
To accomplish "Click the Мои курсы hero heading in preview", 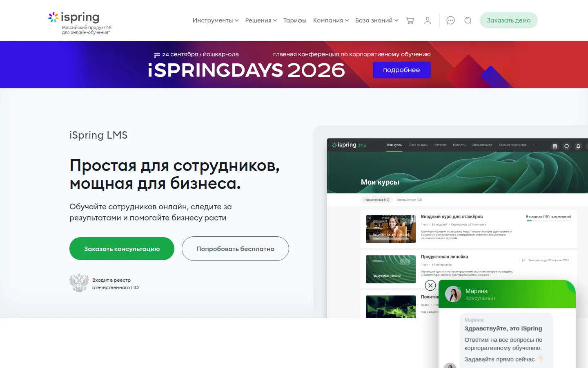I will [380, 182].
